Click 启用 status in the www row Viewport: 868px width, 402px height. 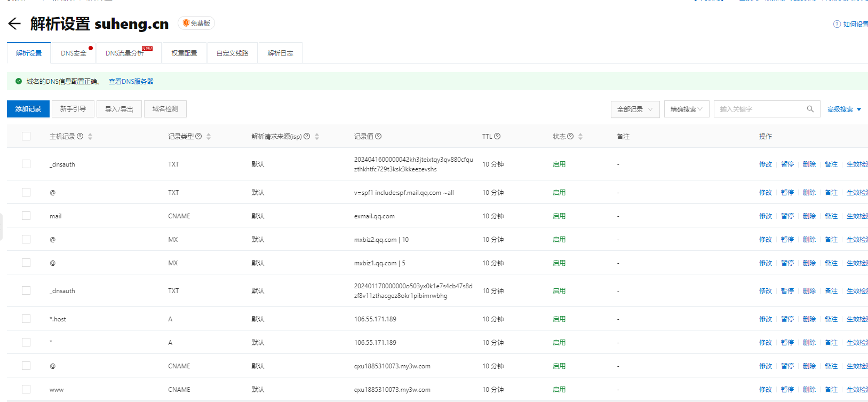[559, 389]
